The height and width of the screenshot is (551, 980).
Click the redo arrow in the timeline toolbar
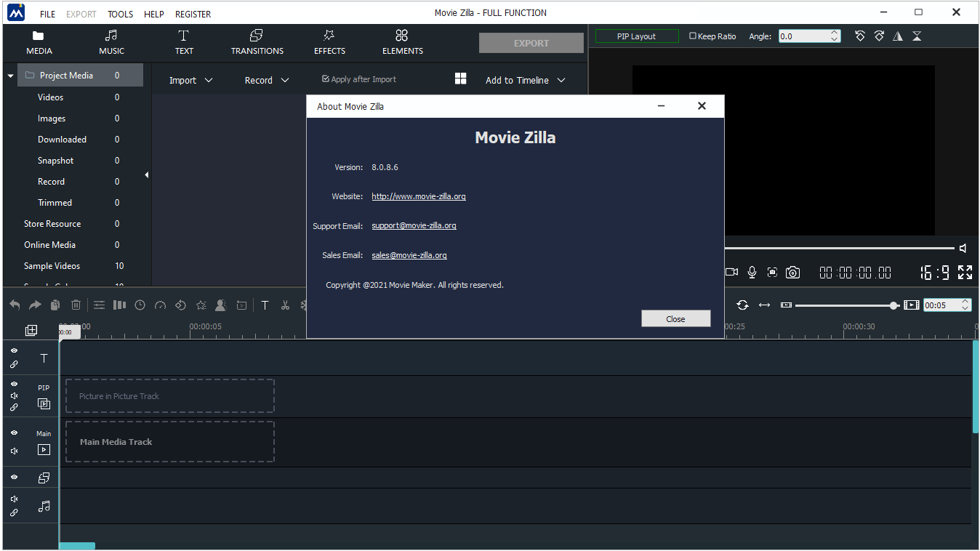pos(35,305)
